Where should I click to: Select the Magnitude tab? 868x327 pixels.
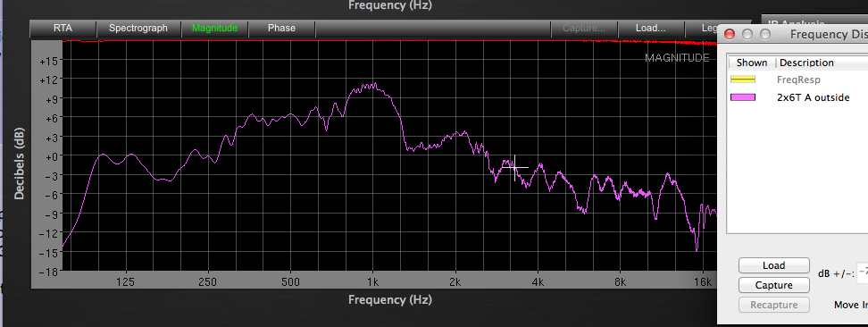pos(215,29)
